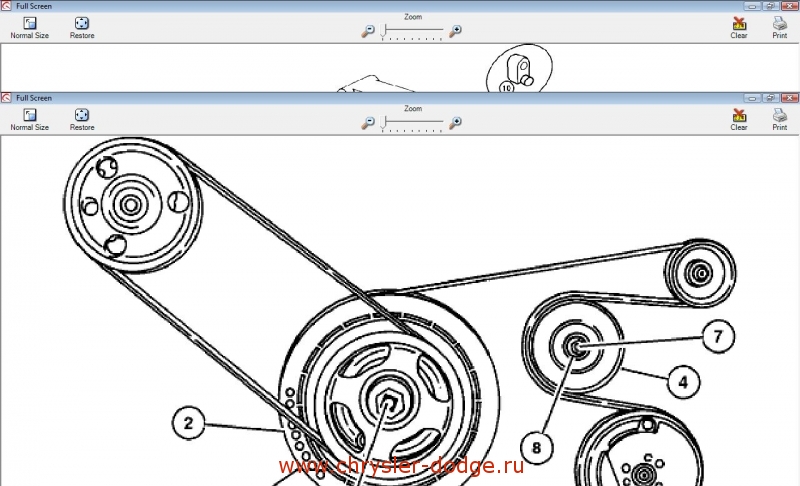Click the back window's title bar app icon
Image resolution: width=800 pixels, height=486 pixels.
pos(6,6)
